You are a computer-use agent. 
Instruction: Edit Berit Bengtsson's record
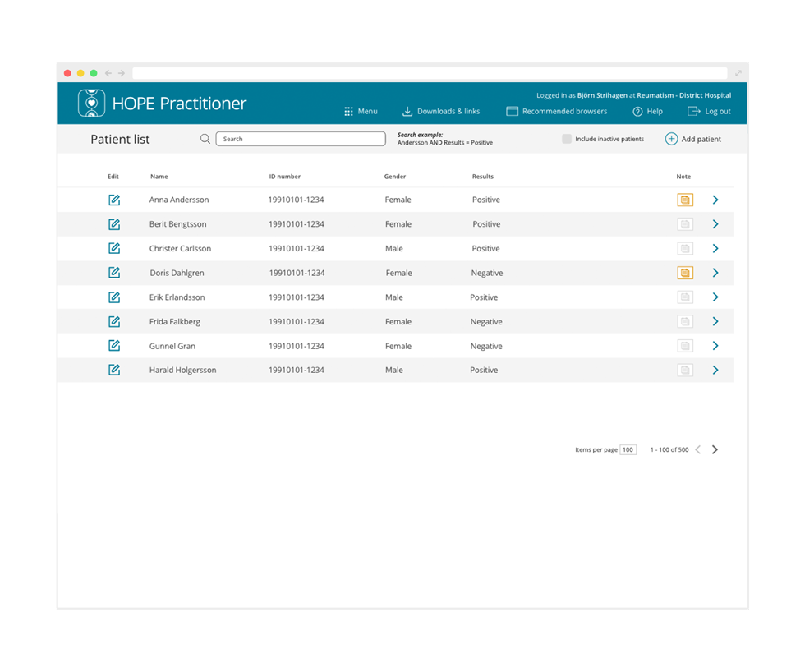[x=114, y=224]
